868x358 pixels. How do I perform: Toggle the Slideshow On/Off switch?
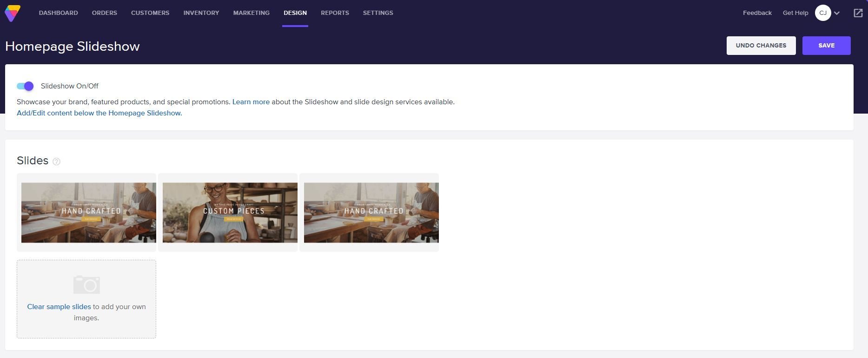pos(25,86)
